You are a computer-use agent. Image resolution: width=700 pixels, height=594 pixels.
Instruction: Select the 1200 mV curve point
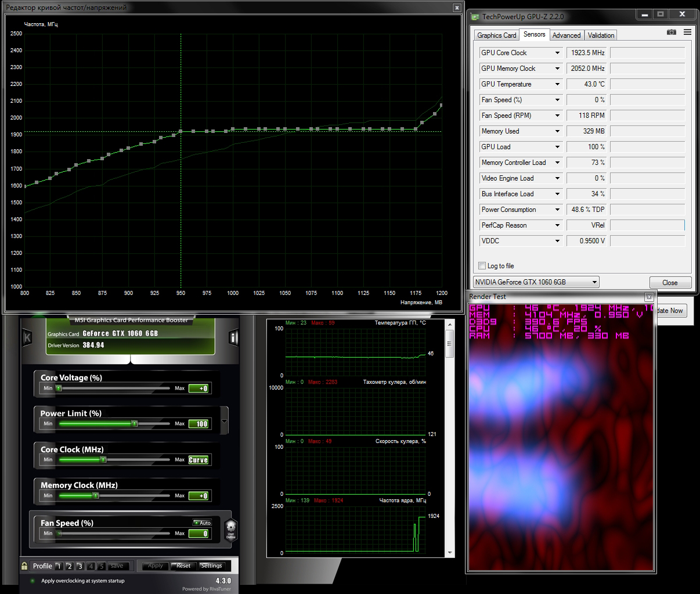click(x=441, y=106)
